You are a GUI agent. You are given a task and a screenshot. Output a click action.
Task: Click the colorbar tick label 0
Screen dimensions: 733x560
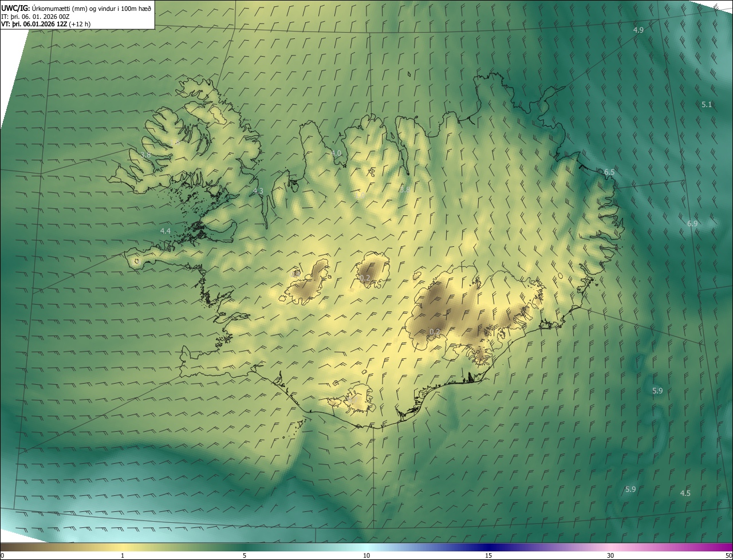point(2,556)
